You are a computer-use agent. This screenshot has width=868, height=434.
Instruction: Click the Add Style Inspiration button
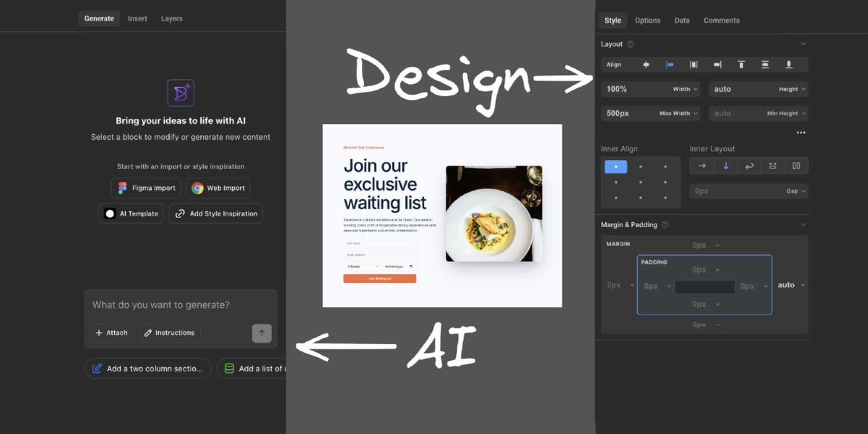pos(216,214)
